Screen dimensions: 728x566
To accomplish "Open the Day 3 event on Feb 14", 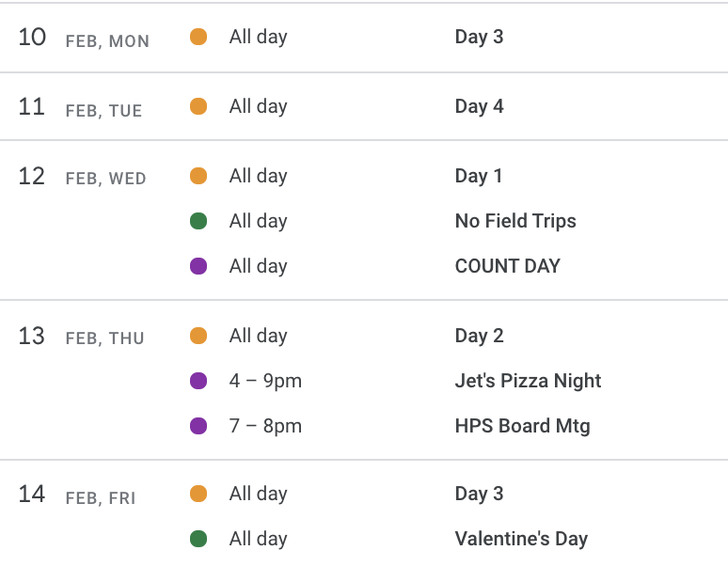I will click(x=479, y=495).
